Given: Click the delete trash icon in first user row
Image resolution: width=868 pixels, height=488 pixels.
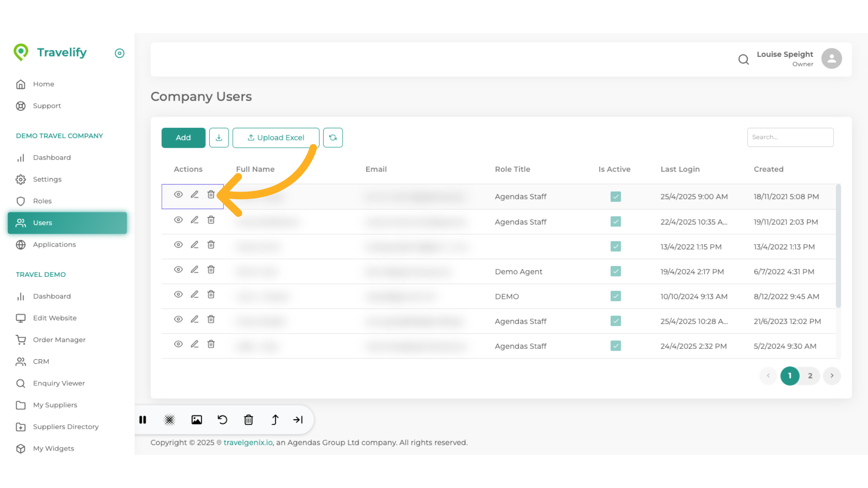Looking at the screenshot, I should (211, 195).
